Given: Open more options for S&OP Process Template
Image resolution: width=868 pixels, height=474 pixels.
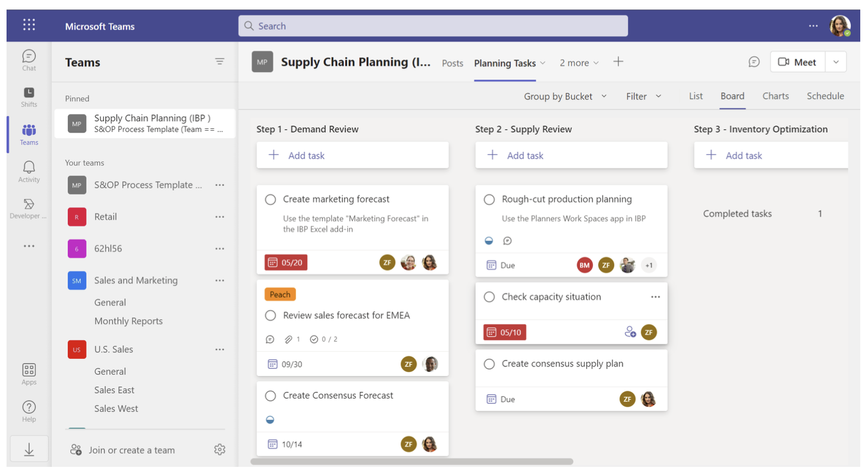Looking at the screenshot, I should pyautogui.click(x=220, y=185).
